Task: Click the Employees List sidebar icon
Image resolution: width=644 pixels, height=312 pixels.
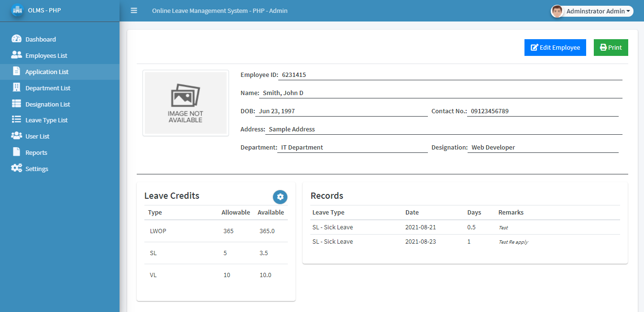Action: pyautogui.click(x=16, y=55)
